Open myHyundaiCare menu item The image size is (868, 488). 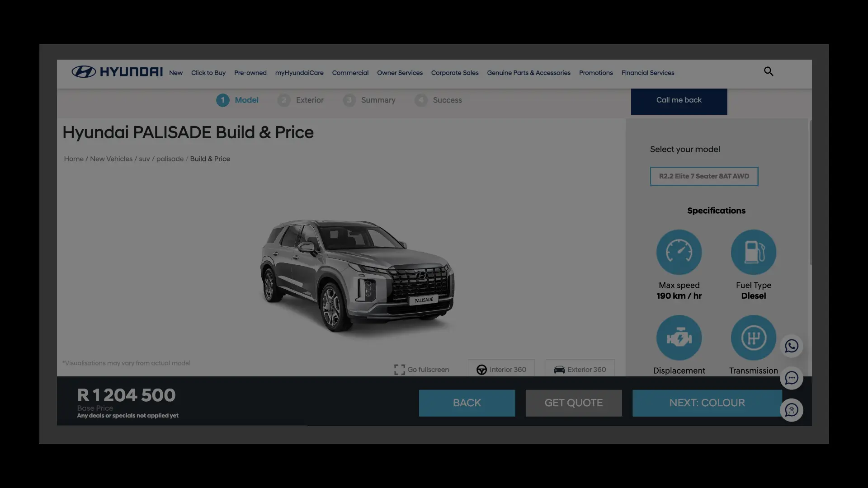[x=299, y=73]
